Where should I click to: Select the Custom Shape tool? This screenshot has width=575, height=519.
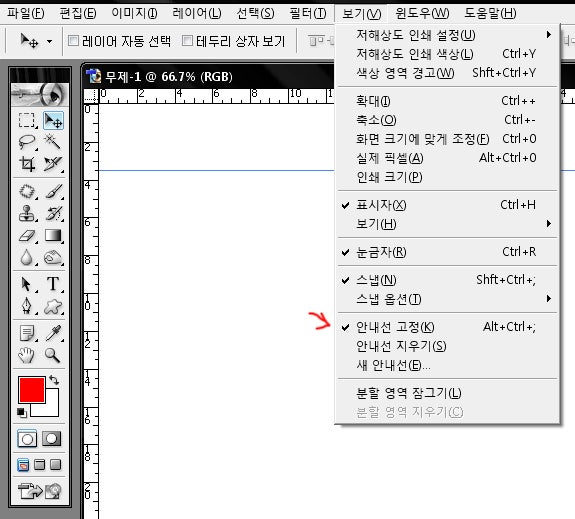pyautogui.click(x=53, y=306)
